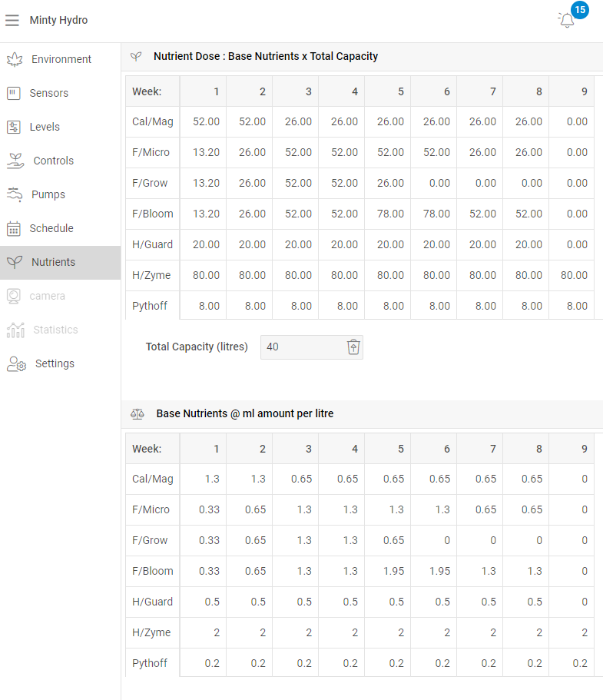Click the Environment leaf icon
The image size is (603, 700).
pos(14,59)
